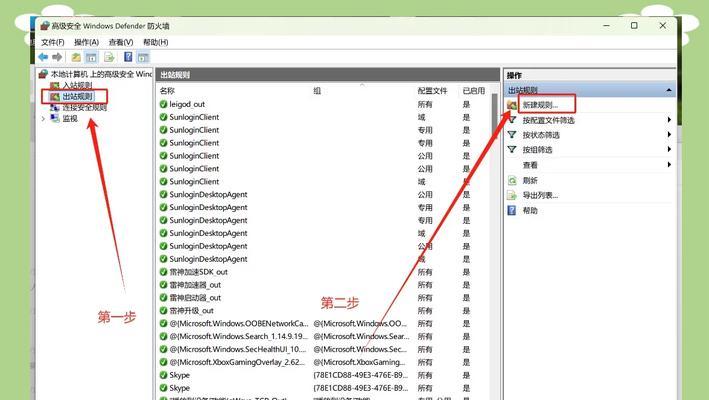Select the @{Microsoft.Windows.Search_1.14.9.19... rule name
Viewport: 709px width, 400px height.
238,336
